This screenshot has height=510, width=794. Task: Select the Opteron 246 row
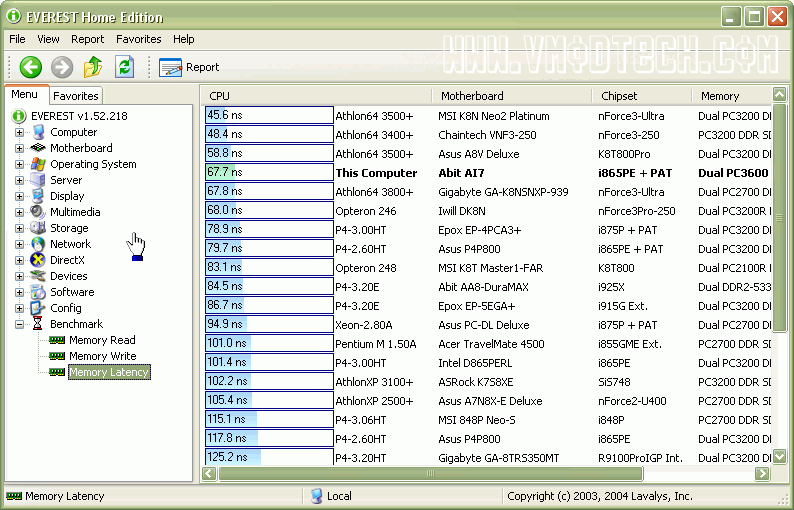coord(488,211)
